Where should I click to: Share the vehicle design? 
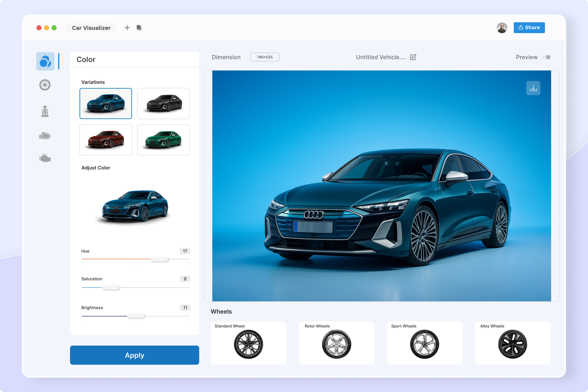coord(529,27)
